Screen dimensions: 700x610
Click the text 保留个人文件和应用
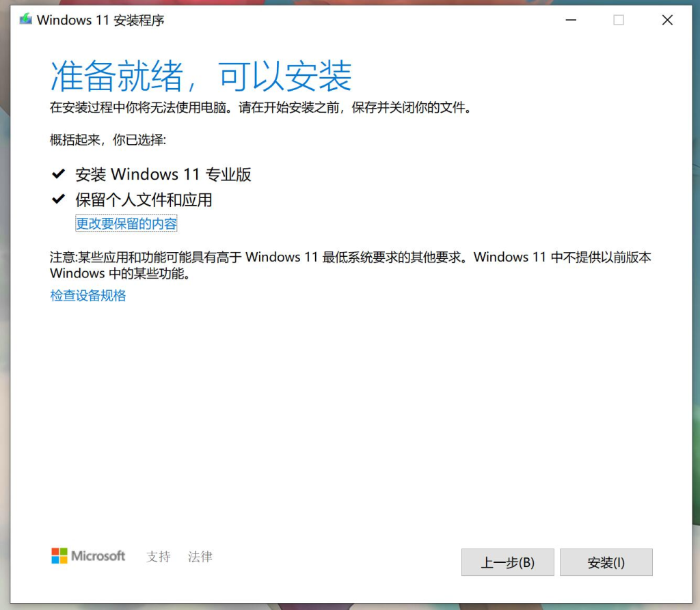[144, 199]
